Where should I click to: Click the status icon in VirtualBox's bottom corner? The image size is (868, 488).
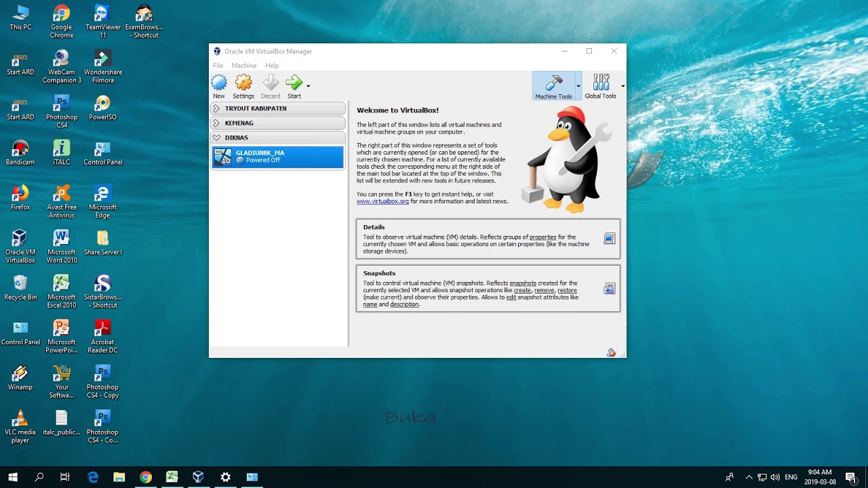coord(611,352)
